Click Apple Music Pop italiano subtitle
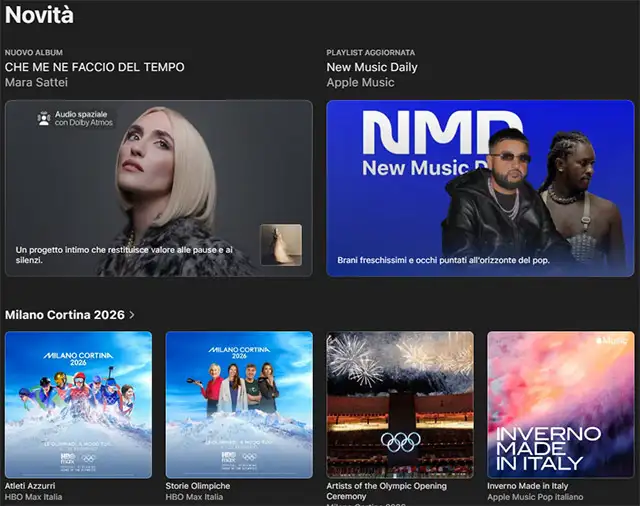640x506 pixels. pos(535,497)
